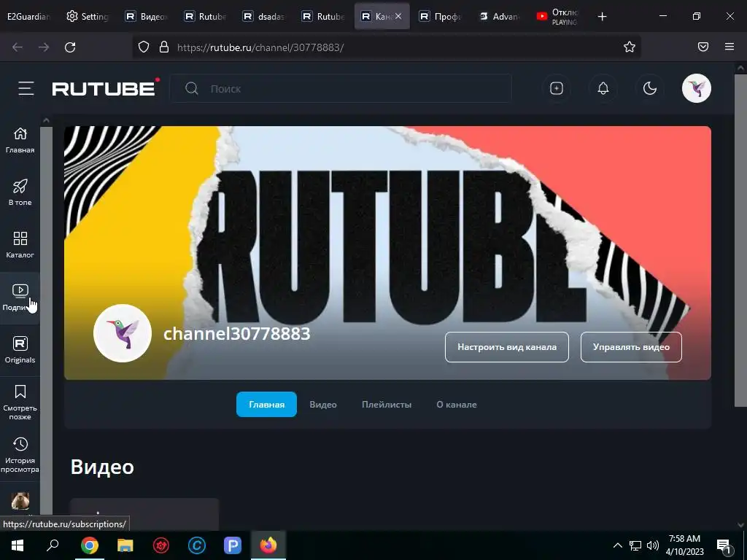The width and height of the screenshot is (747, 560).
Task: Switch to the Профиль tab
Action: 440,17
